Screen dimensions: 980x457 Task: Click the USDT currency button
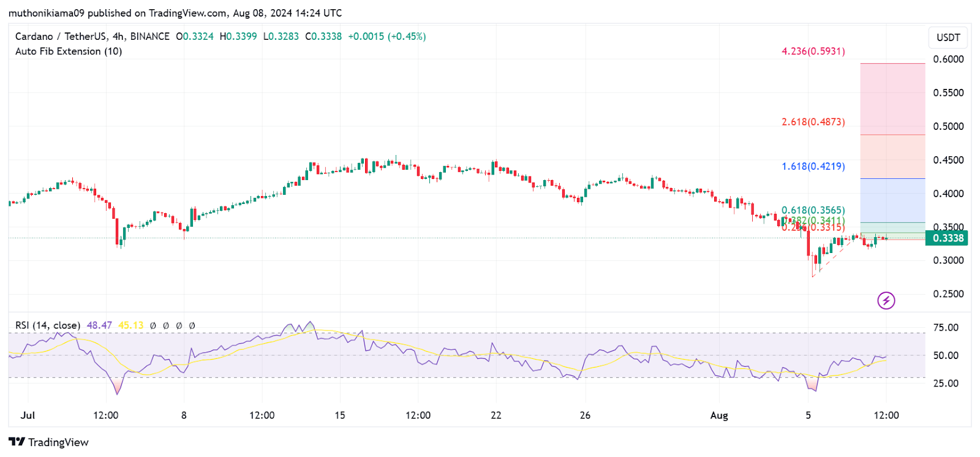[x=948, y=37]
